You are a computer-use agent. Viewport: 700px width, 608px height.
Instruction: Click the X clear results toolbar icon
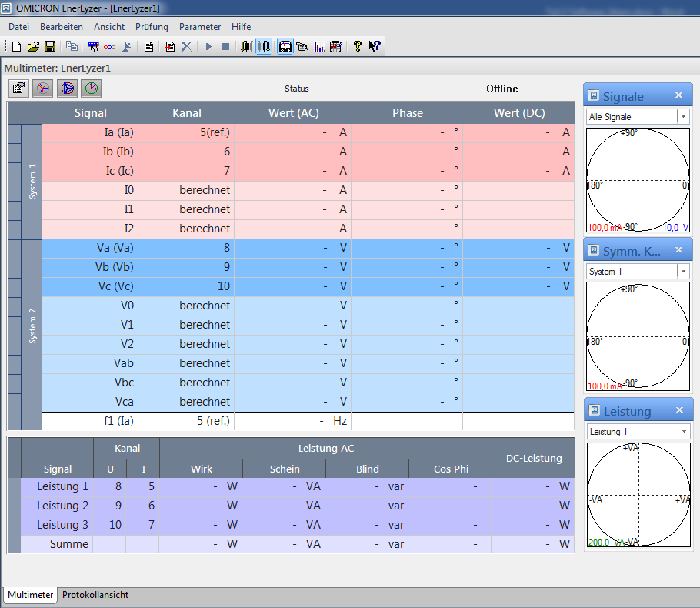[x=187, y=46]
